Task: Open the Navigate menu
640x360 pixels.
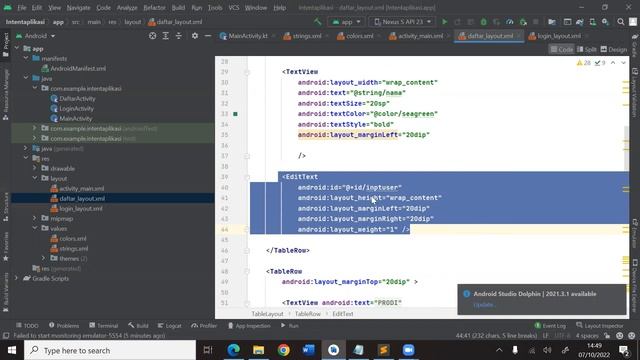Action: pyautogui.click(x=78, y=8)
